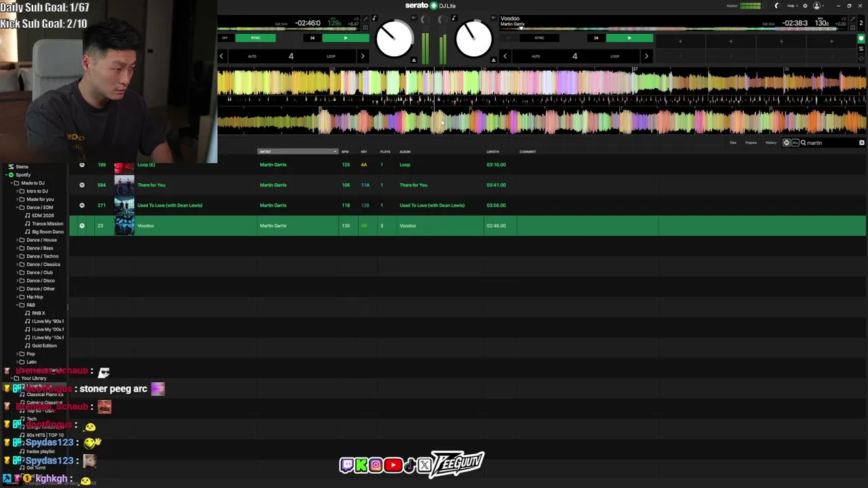Toggle LOOP on the right deck
Screen dimensions: 868x488
point(615,56)
